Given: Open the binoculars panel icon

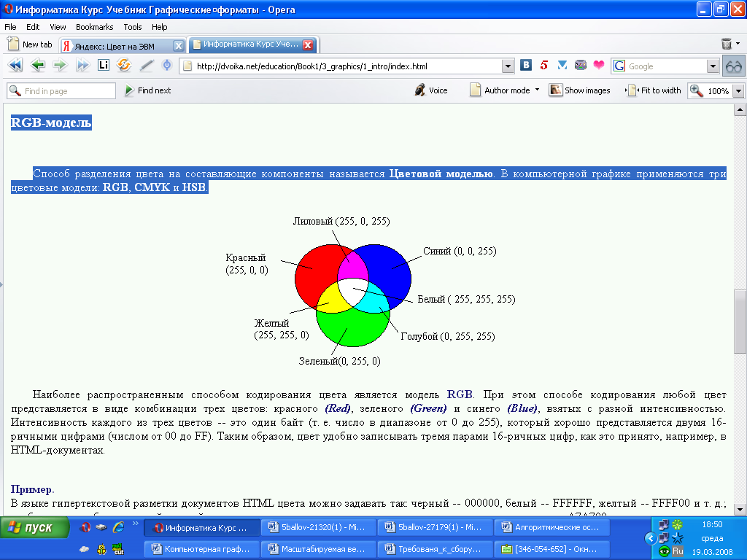Looking at the screenshot, I should tap(734, 66).
